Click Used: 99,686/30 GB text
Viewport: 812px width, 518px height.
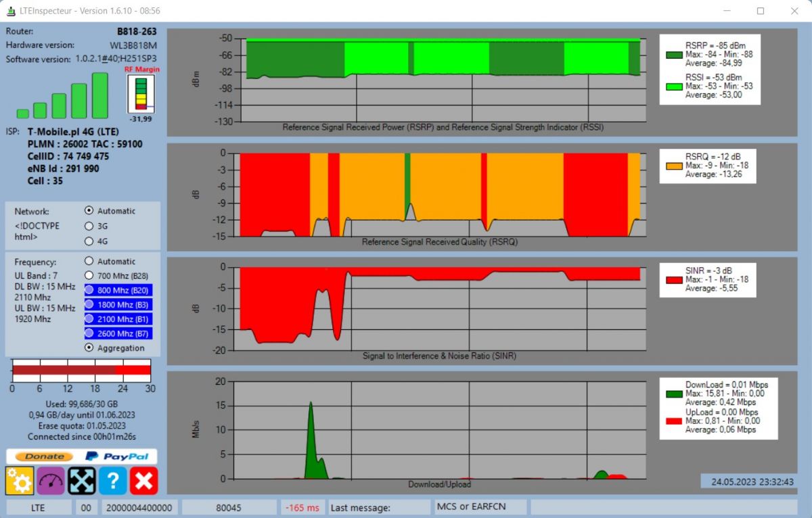[x=81, y=404]
